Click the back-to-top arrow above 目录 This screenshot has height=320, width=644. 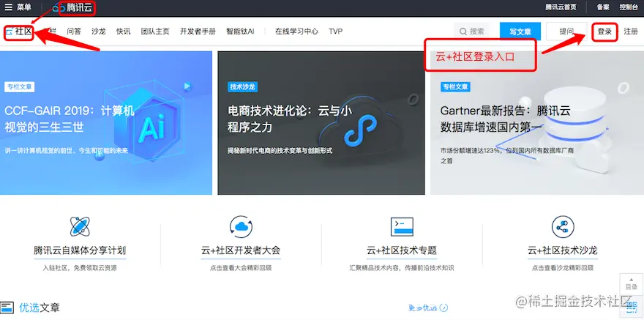pyautogui.click(x=632, y=278)
